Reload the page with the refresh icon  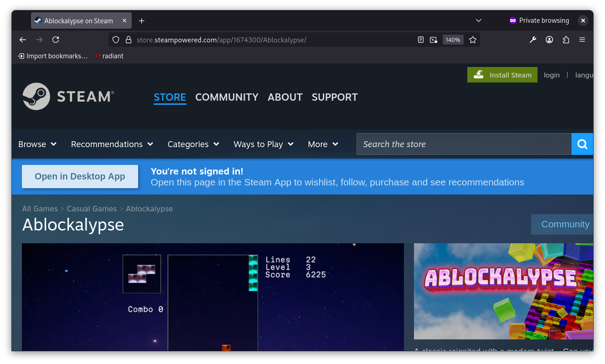(56, 40)
